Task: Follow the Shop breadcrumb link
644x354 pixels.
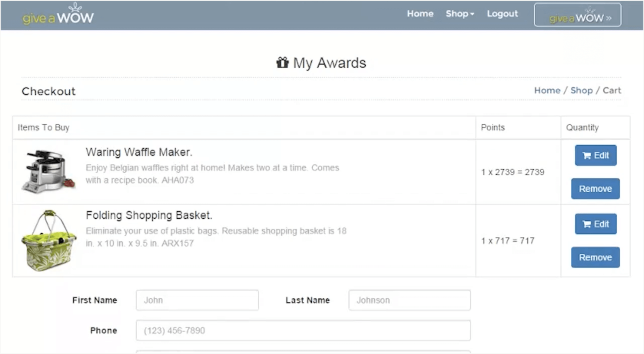Action: [x=581, y=90]
